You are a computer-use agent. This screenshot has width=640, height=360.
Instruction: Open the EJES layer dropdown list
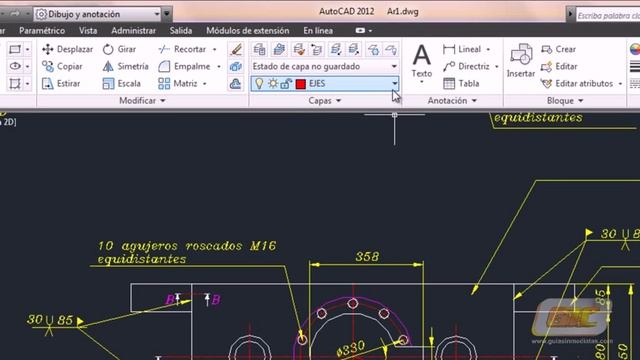(394, 84)
